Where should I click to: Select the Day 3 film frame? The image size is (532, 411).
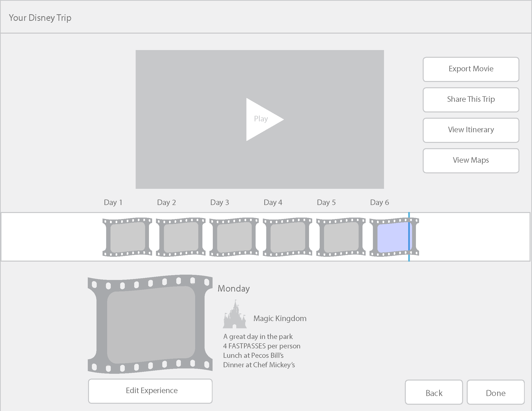pyautogui.click(x=234, y=237)
